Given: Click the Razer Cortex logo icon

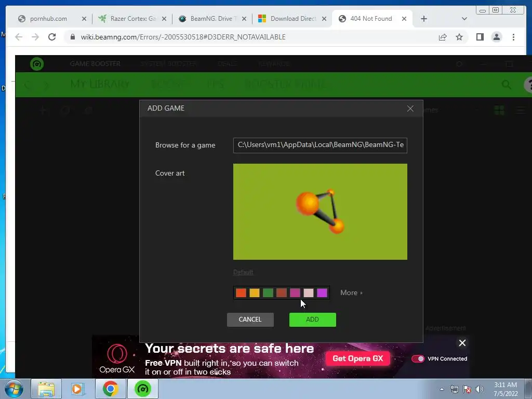Looking at the screenshot, I should point(37,64).
